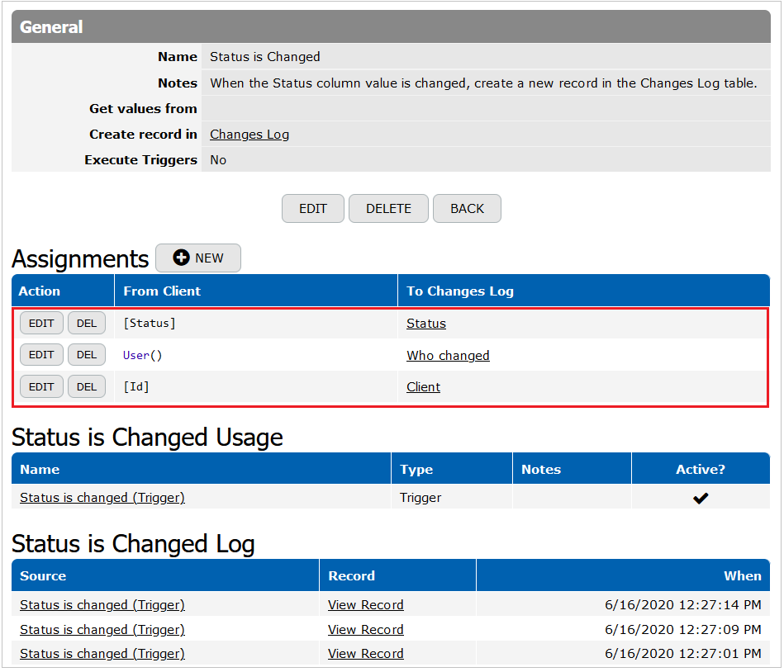Image resolution: width=784 pixels, height=672 pixels.
Task: Delete the User() assignment row
Action: [x=87, y=355]
